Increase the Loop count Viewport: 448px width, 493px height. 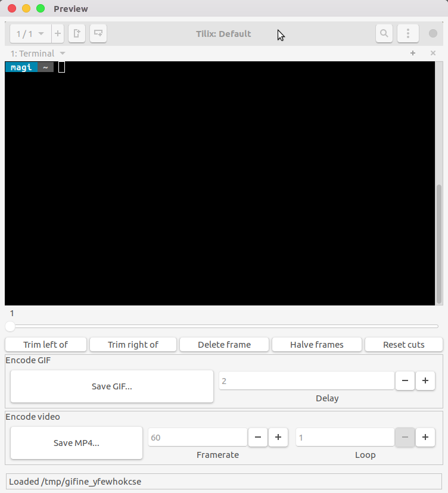click(425, 438)
